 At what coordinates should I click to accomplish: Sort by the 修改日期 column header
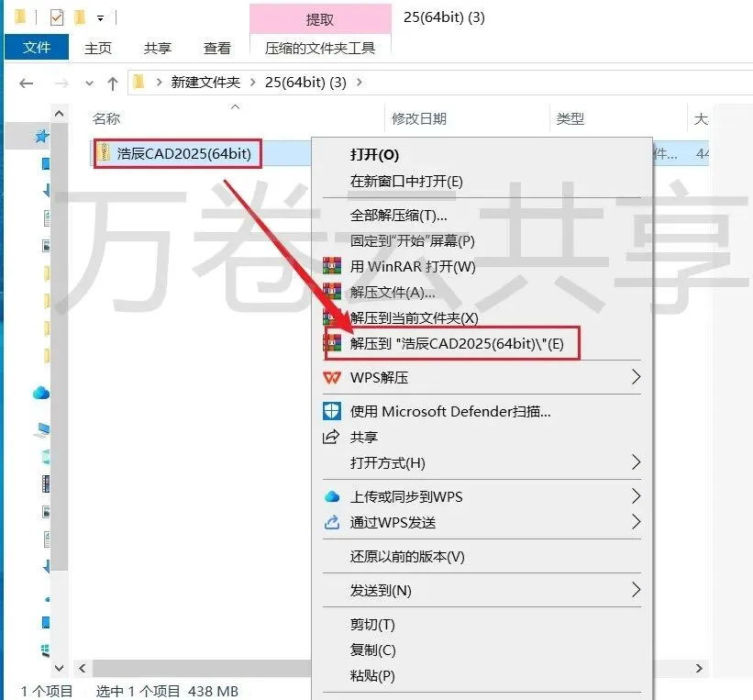coord(419,118)
